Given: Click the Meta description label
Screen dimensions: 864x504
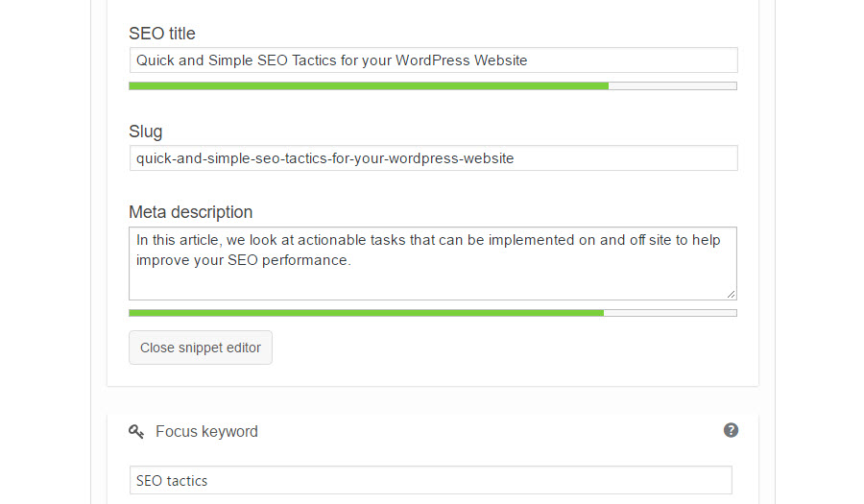Looking at the screenshot, I should (191, 212).
